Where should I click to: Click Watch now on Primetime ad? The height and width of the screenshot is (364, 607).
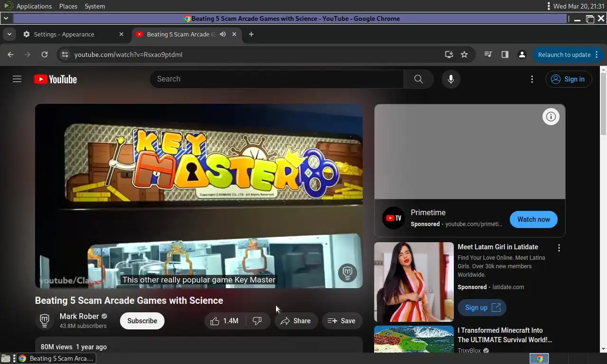click(533, 219)
